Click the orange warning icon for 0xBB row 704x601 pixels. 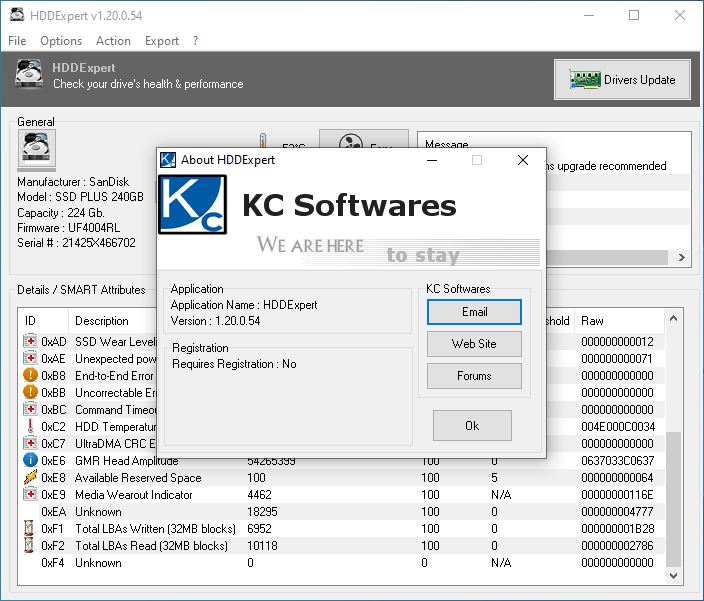[30, 392]
